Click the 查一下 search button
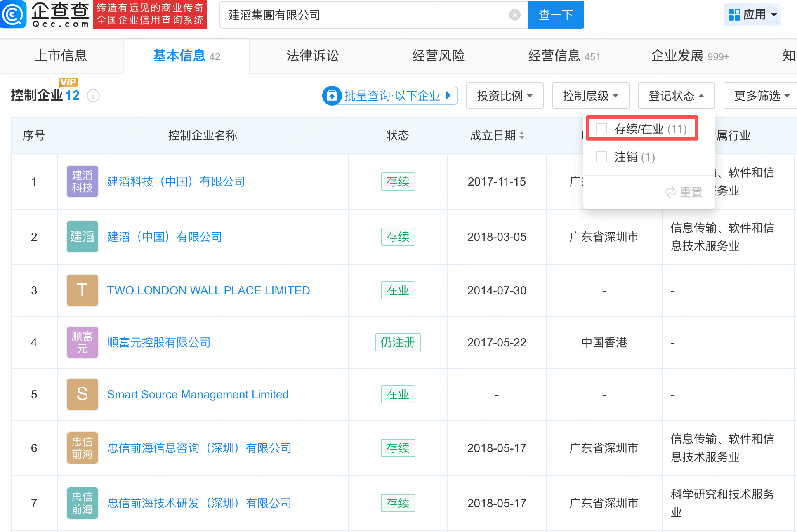The width and height of the screenshot is (797, 532). pos(556,15)
